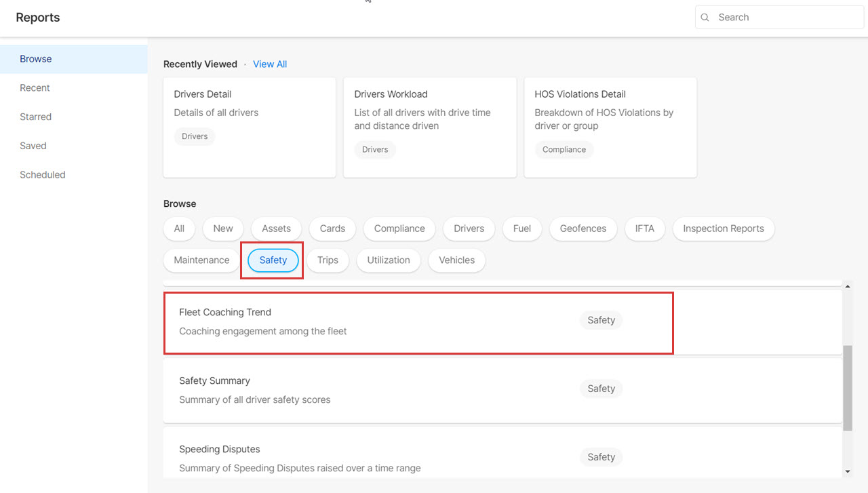
Task: Select the Cards category chip
Action: click(x=332, y=229)
